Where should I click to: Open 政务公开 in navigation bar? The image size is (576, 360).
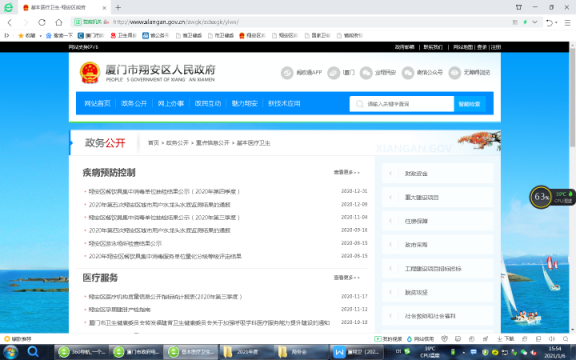pyautogui.click(x=134, y=104)
